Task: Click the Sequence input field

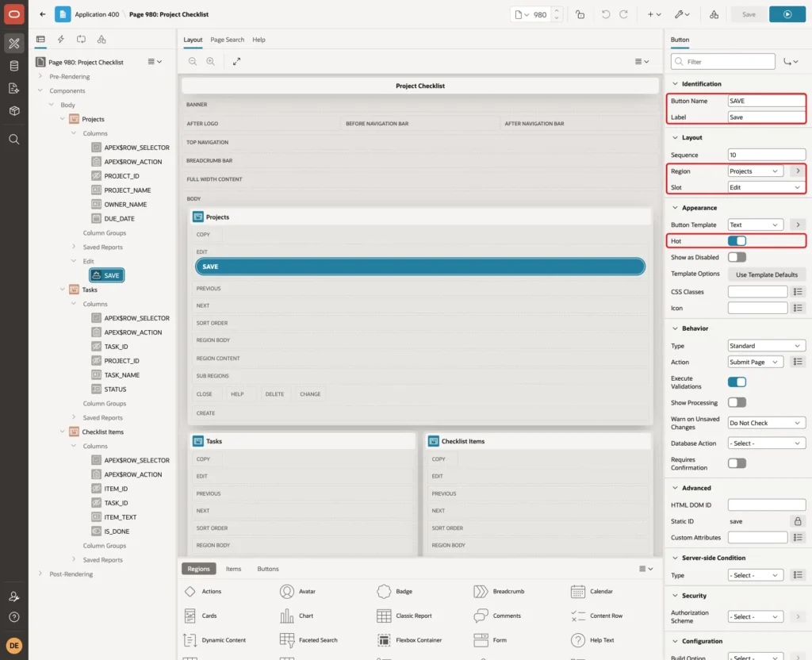Action: coord(767,155)
